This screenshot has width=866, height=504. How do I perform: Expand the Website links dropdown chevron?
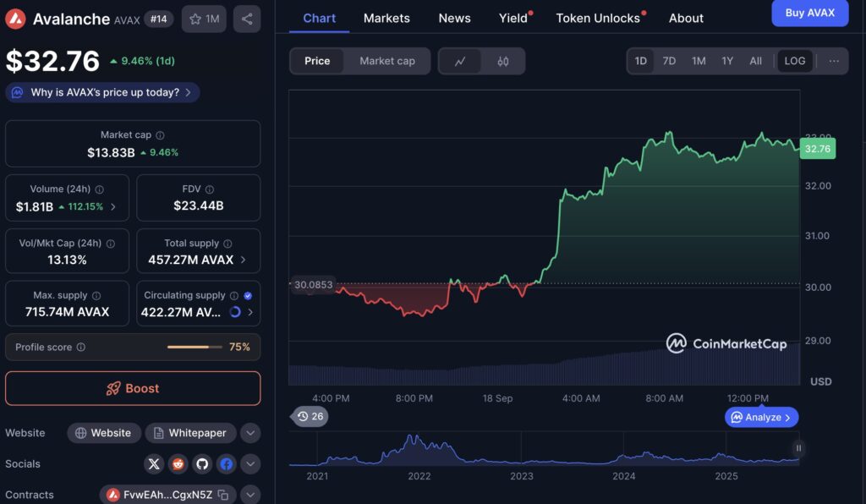pyautogui.click(x=250, y=433)
